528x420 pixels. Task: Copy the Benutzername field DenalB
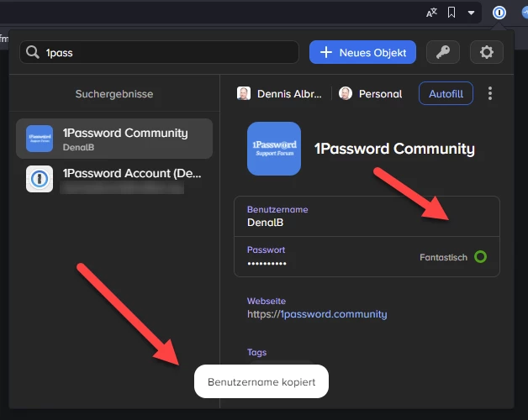point(367,217)
